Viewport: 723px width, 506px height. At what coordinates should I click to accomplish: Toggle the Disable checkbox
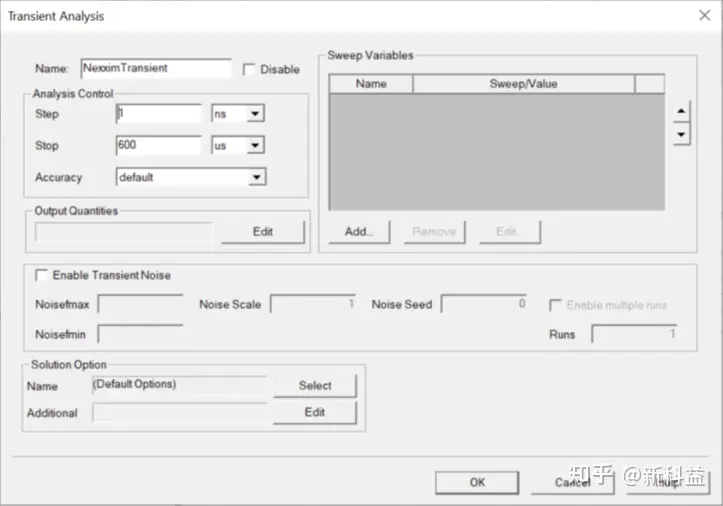click(x=249, y=69)
